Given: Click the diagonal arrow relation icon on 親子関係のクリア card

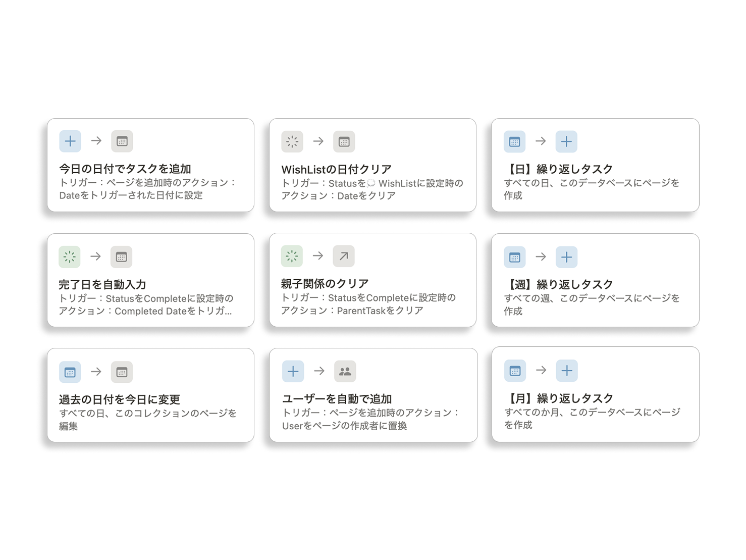Looking at the screenshot, I should point(344,256).
